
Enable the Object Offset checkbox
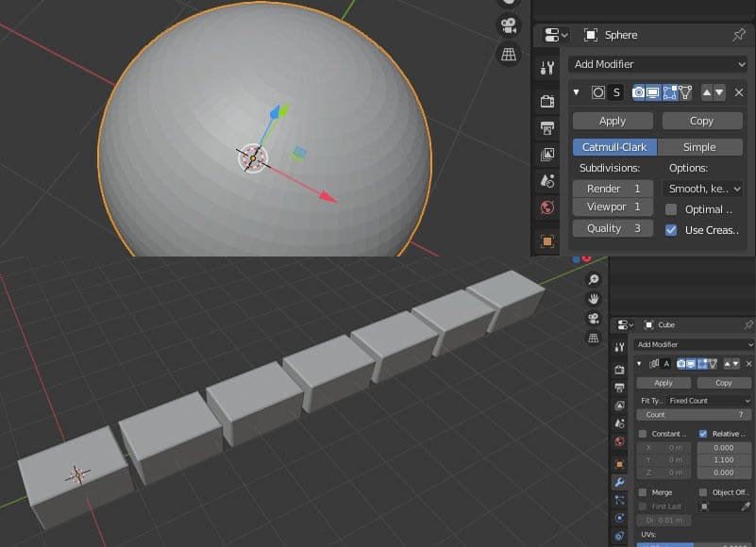[703, 492]
